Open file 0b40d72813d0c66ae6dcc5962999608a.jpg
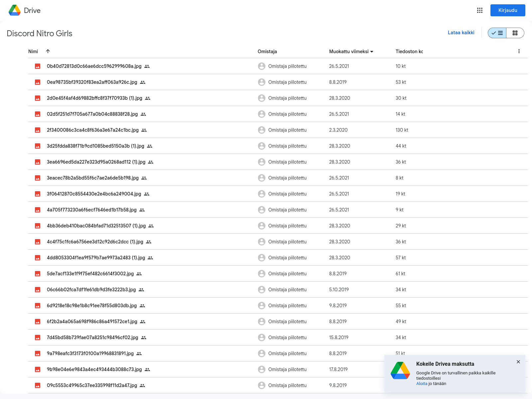This screenshot has height=399, width=532. tap(94, 66)
